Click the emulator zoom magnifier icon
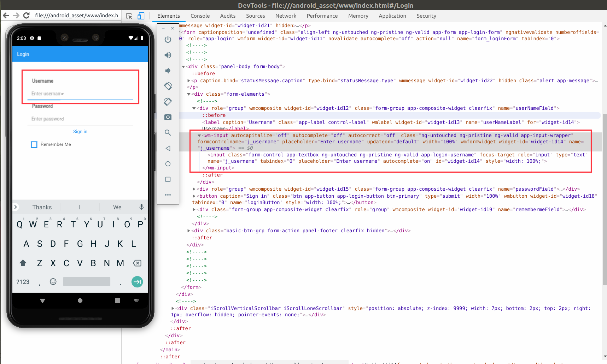The image size is (607, 364). click(x=168, y=133)
